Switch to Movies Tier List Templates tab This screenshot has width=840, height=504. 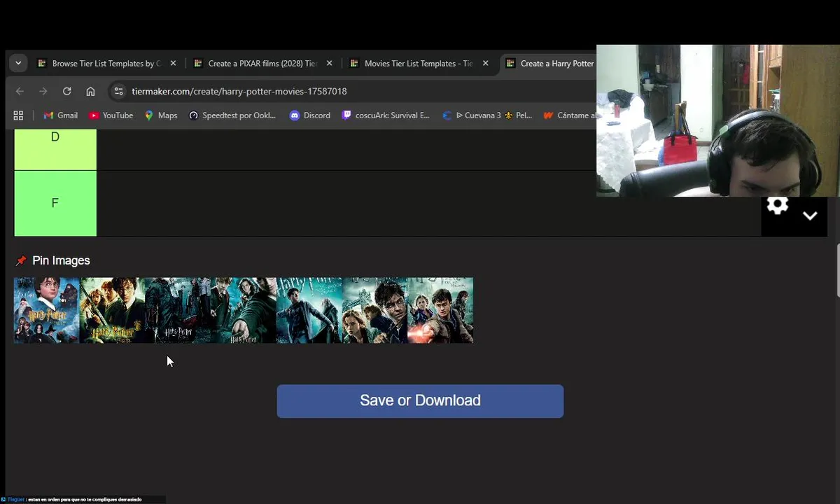(418, 63)
